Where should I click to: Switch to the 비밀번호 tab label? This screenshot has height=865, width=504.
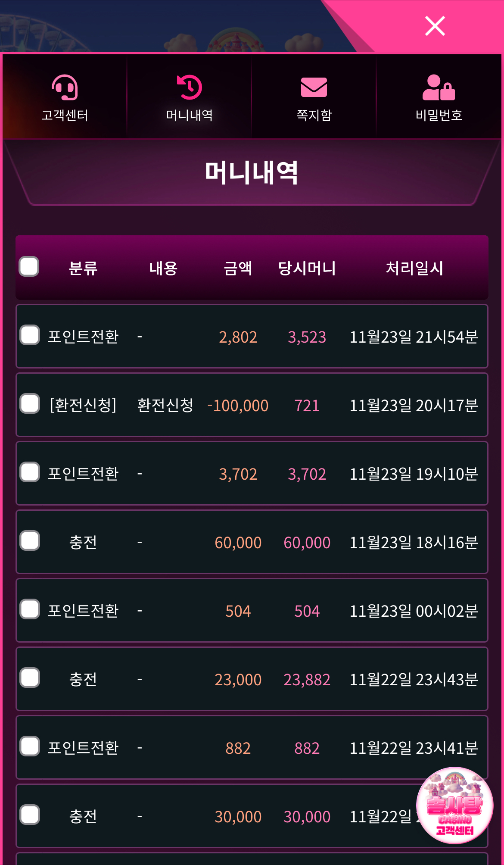point(439,115)
